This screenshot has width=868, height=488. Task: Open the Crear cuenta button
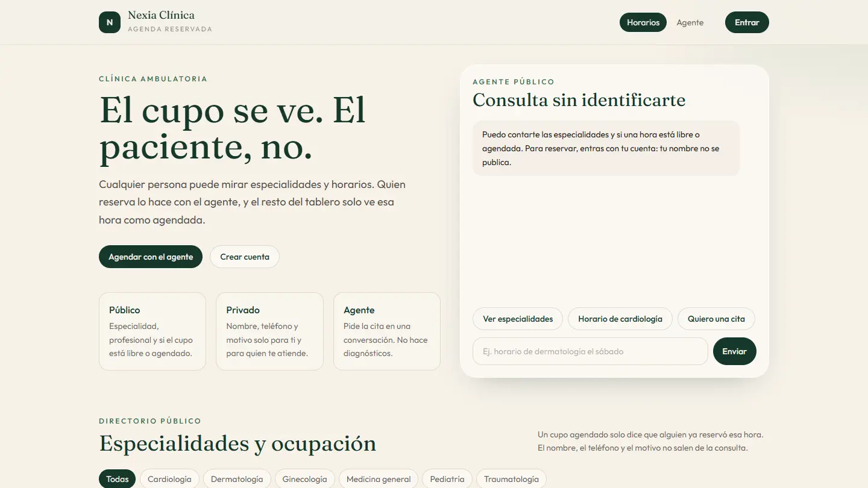pyautogui.click(x=245, y=257)
